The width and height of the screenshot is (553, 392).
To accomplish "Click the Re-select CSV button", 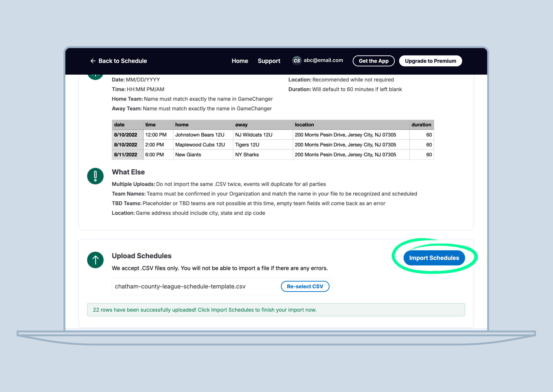I will pyautogui.click(x=305, y=287).
